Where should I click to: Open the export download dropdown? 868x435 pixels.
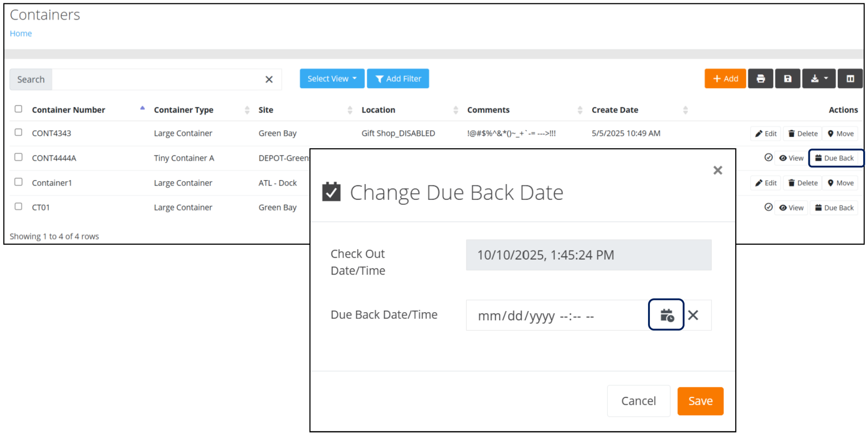pyautogui.click(x=819, y=79)
